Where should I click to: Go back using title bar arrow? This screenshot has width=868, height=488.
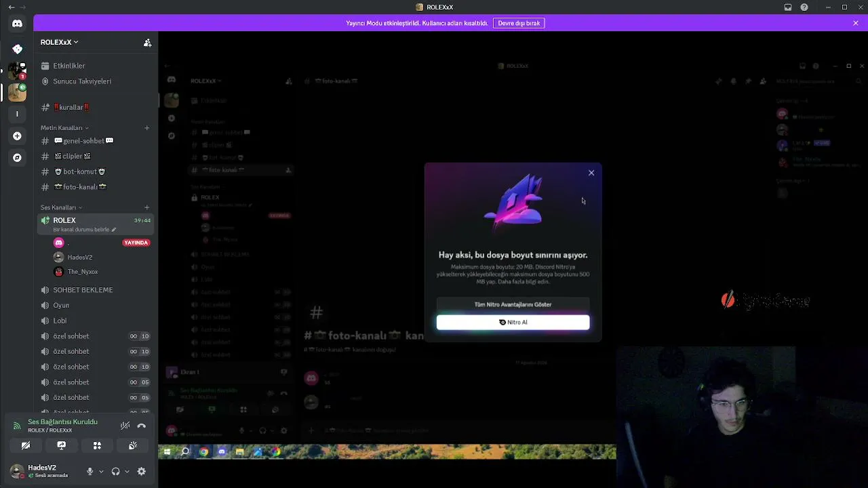point(11,7)
